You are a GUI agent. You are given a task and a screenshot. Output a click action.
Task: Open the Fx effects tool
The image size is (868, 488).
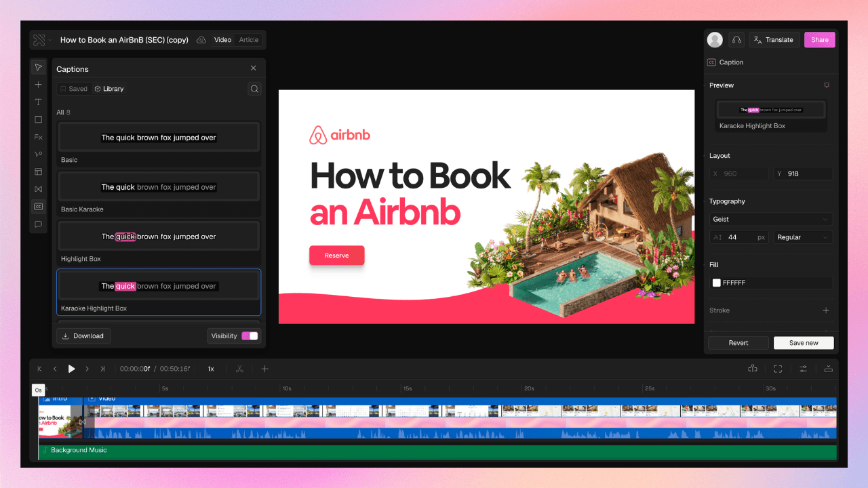pyautogui.click(x=39, y=137)
